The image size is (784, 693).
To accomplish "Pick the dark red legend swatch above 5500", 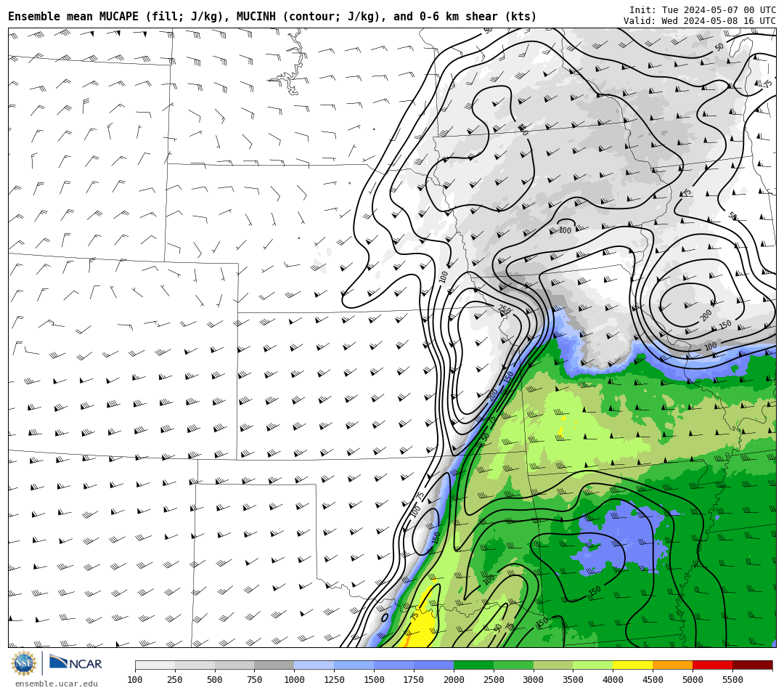I will point(753,665).
